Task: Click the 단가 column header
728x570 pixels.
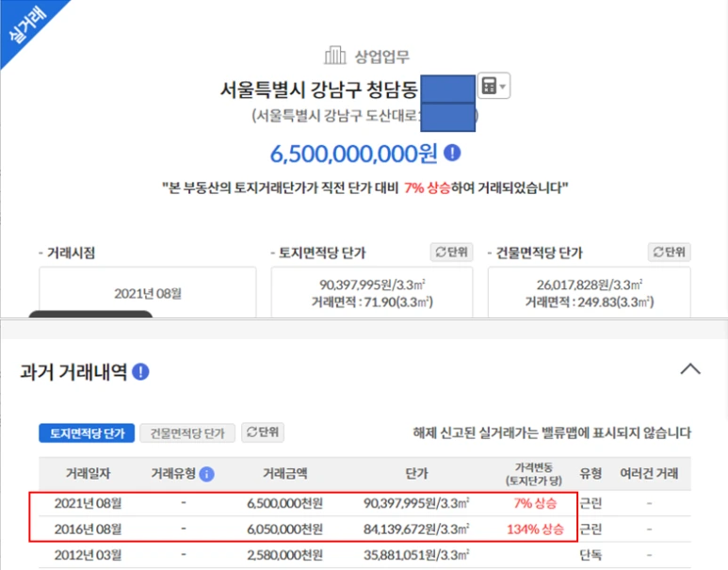Action: pyautogui.click(x=416, y=473)
